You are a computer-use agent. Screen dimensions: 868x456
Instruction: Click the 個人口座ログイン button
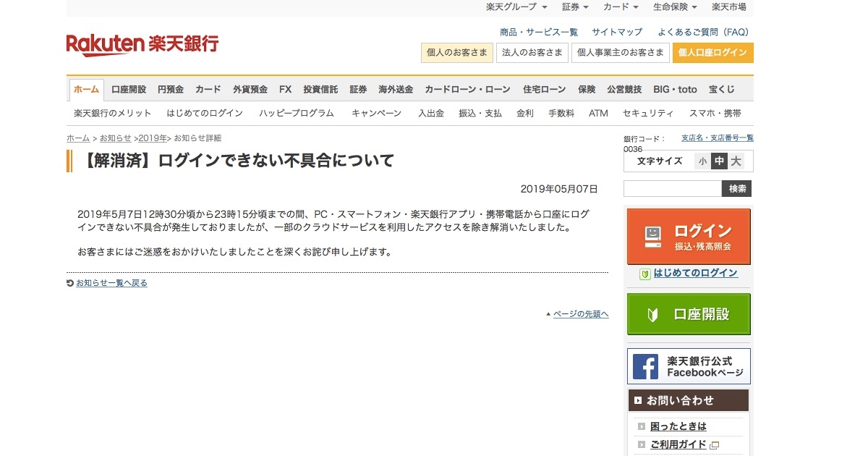(x=712, y=53)
